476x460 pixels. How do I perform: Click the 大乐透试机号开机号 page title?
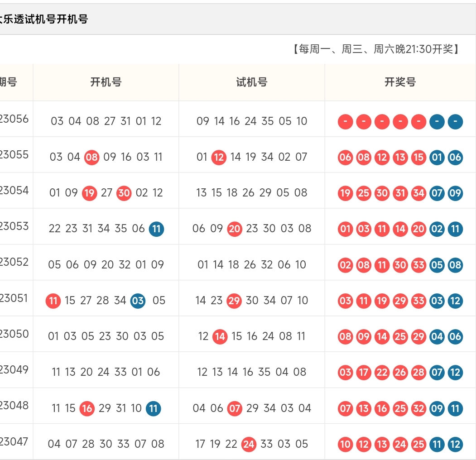[x=43, y=19]
